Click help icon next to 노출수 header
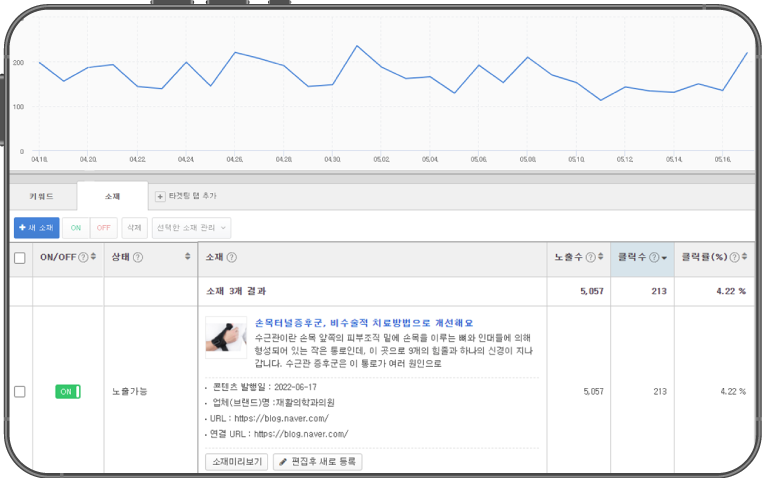The image size is (762, 478). tap(590, 257)
